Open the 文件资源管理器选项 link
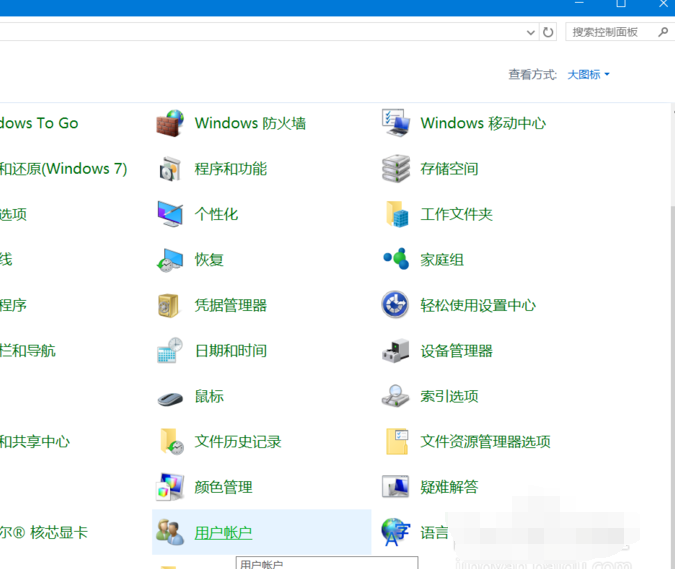 [485, 442]
